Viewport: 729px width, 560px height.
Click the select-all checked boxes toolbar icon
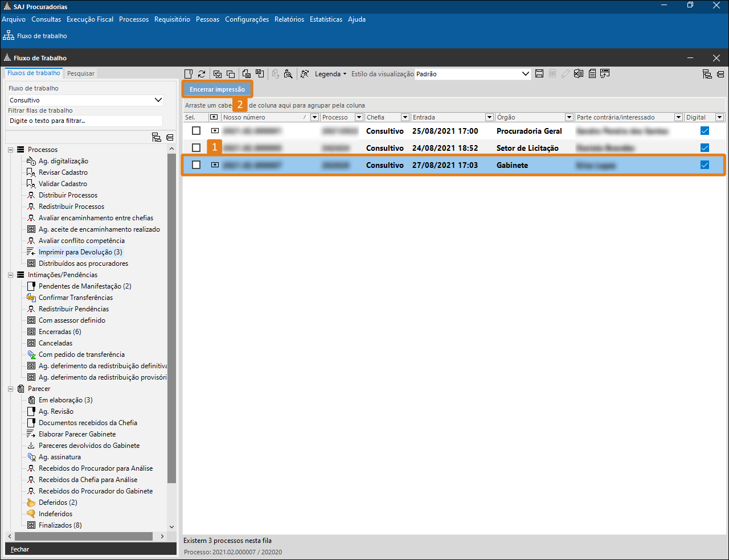pos(217,74)
